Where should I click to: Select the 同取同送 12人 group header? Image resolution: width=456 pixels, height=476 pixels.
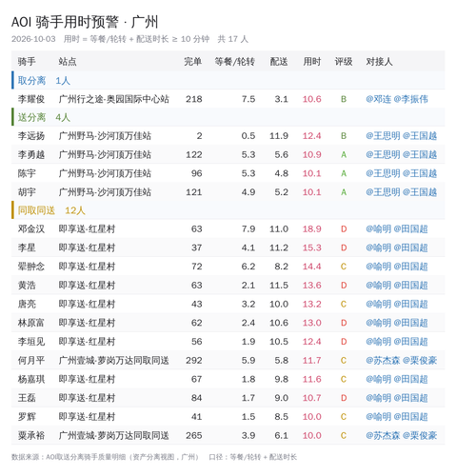tap(228, 210)
